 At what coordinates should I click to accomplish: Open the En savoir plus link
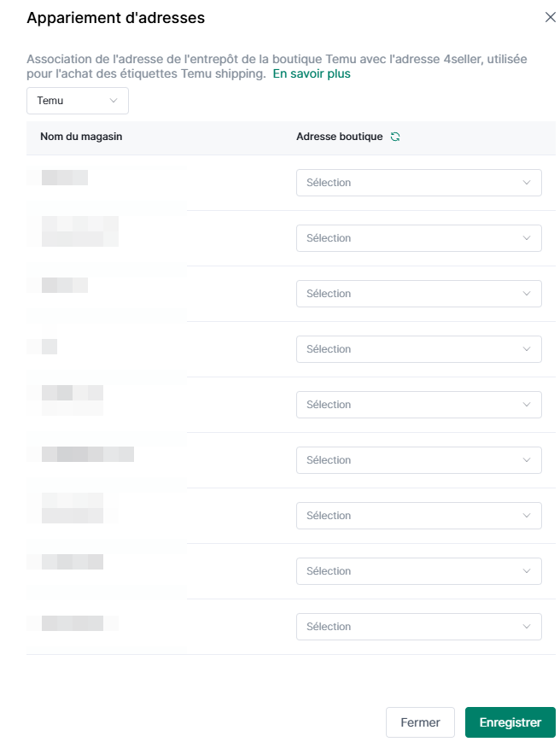click(312, 73)
